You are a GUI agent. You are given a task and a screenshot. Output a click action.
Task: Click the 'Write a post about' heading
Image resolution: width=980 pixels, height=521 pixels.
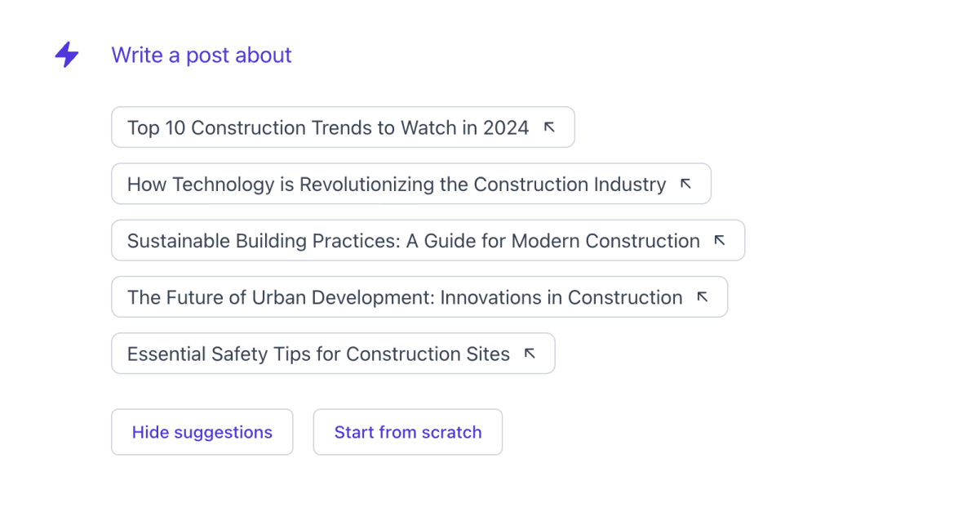(202, 55)
